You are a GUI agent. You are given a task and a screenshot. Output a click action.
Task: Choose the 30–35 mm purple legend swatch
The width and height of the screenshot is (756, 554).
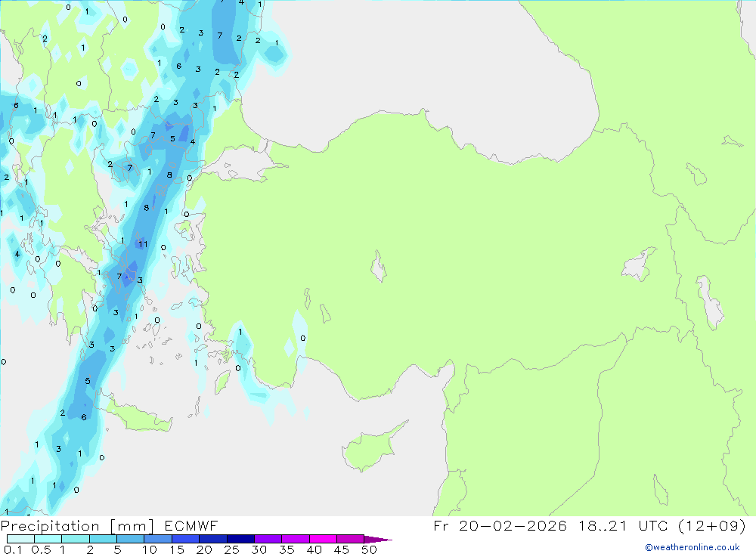tap(268, 539)
